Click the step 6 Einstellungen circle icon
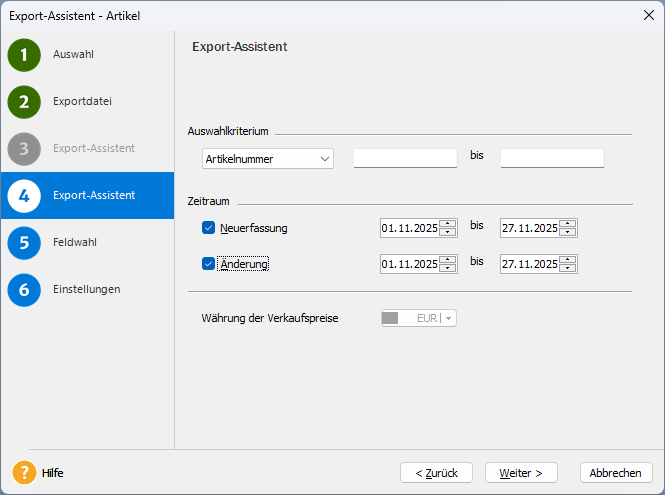The image size is (665, 495). (24, 289)
